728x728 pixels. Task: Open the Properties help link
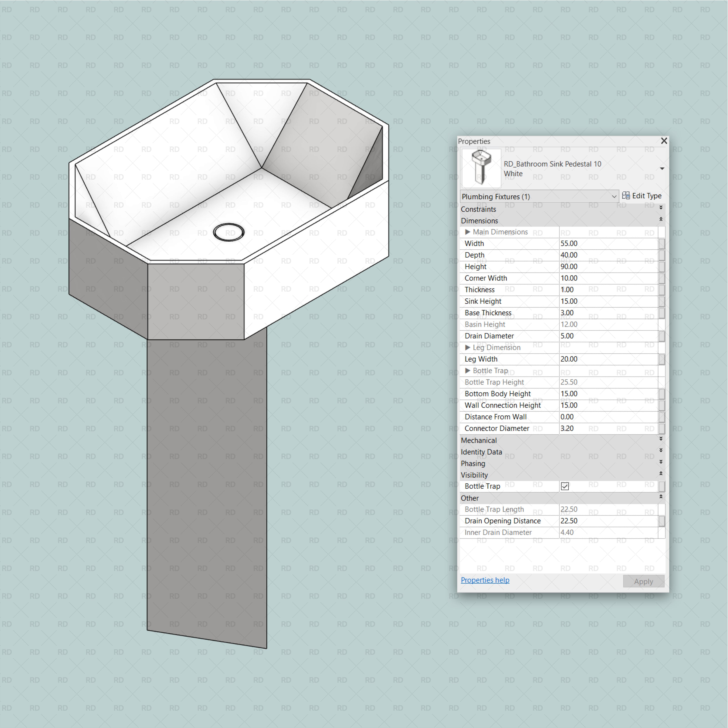click(x=485, y=580)
